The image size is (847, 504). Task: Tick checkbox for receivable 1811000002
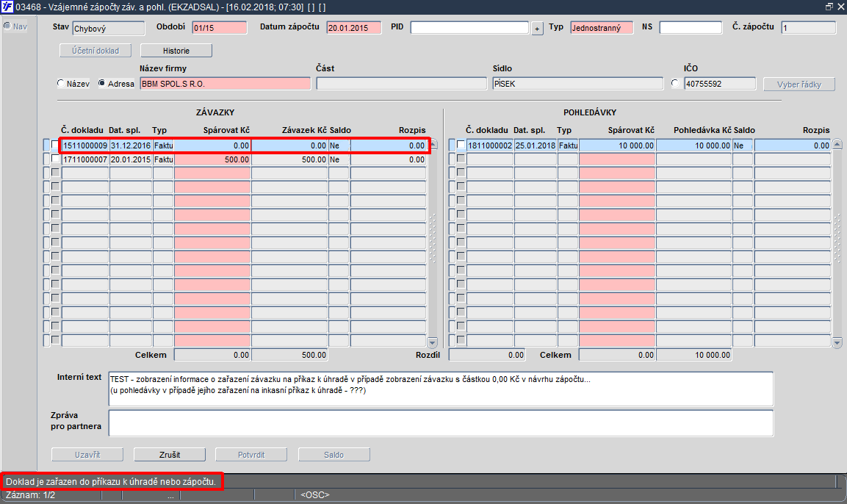click(x=461, y=145)
